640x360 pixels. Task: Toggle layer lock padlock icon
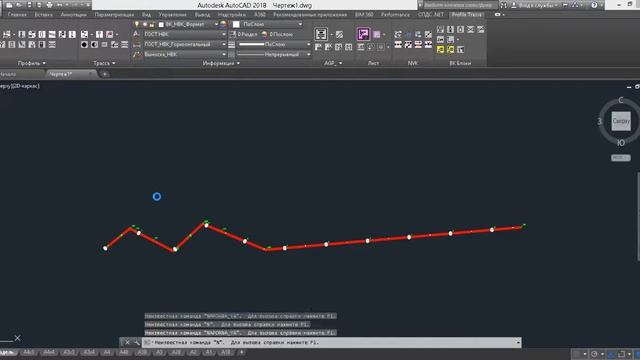[152, 24]
